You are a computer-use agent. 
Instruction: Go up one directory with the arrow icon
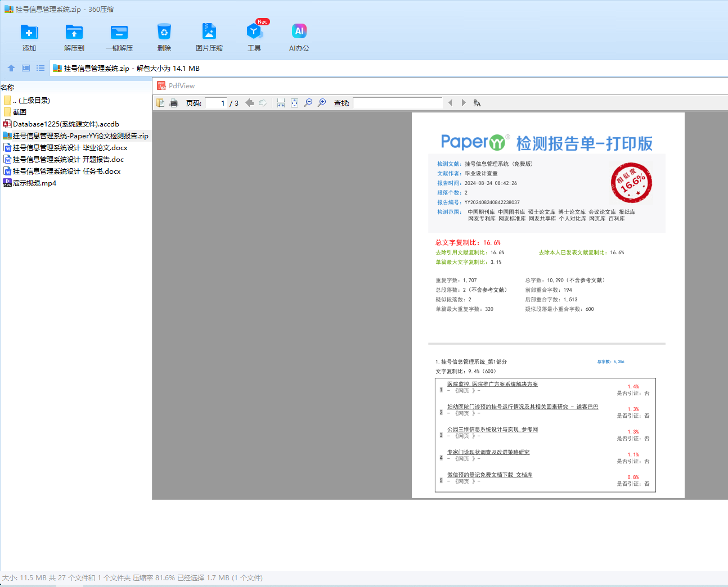pos(11,68)
